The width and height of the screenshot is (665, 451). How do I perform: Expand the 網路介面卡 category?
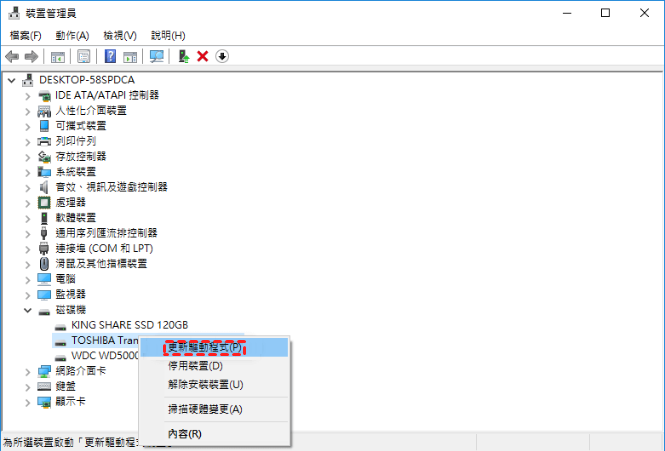28,371
